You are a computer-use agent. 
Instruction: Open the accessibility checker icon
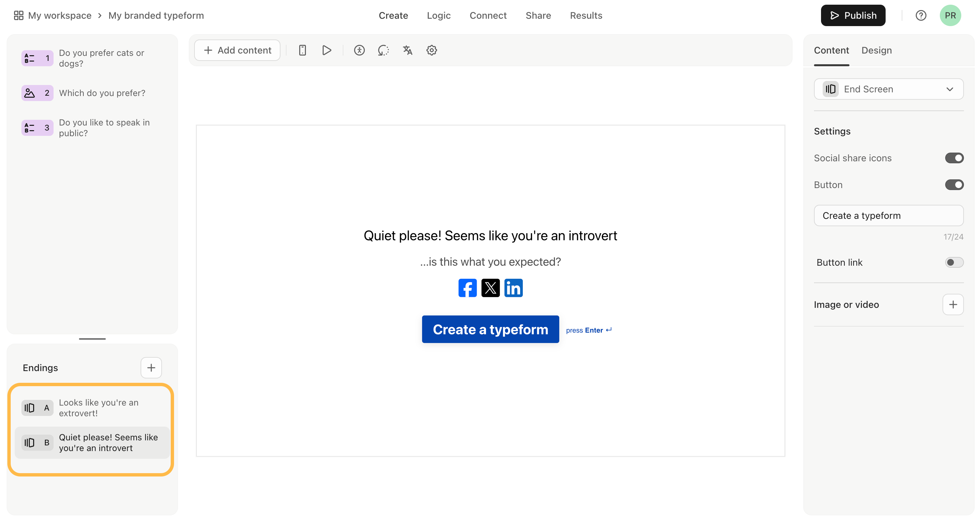click(x=359, y=50)
